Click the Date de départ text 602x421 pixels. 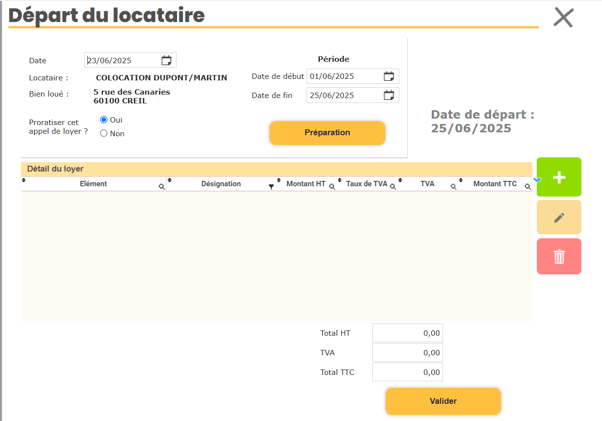pos(483,121)
